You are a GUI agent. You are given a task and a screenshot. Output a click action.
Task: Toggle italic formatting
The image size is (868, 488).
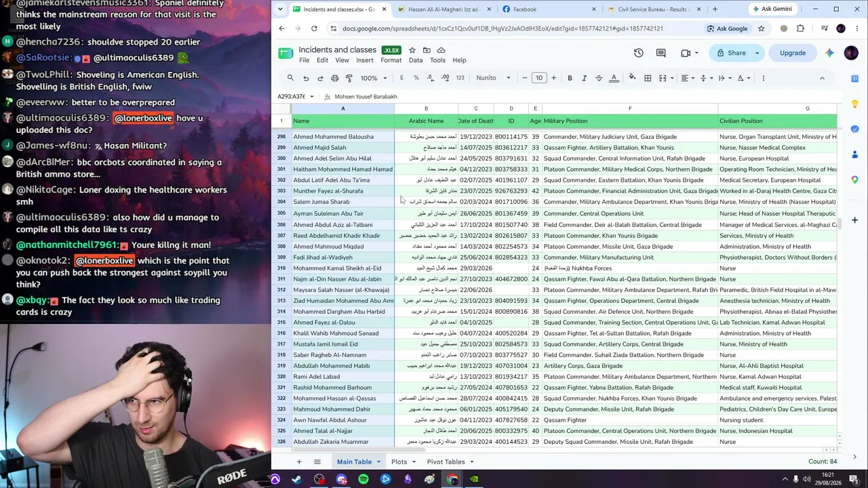pos(584,78)
